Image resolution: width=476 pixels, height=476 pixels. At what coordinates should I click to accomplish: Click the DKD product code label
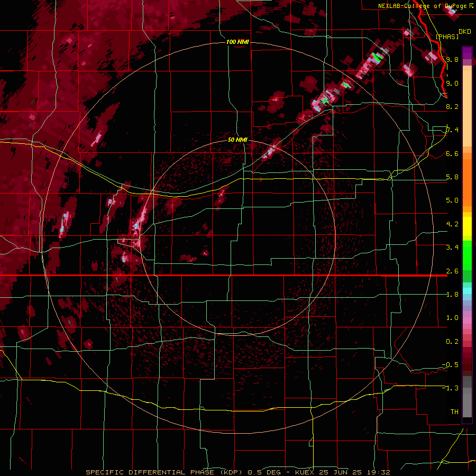coord(465,32)
